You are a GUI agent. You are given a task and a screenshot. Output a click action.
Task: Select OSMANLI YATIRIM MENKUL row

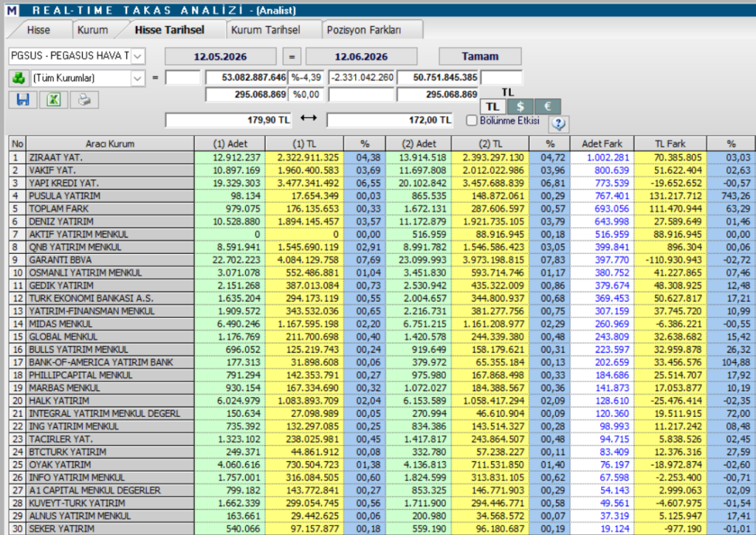pos(382,272)
